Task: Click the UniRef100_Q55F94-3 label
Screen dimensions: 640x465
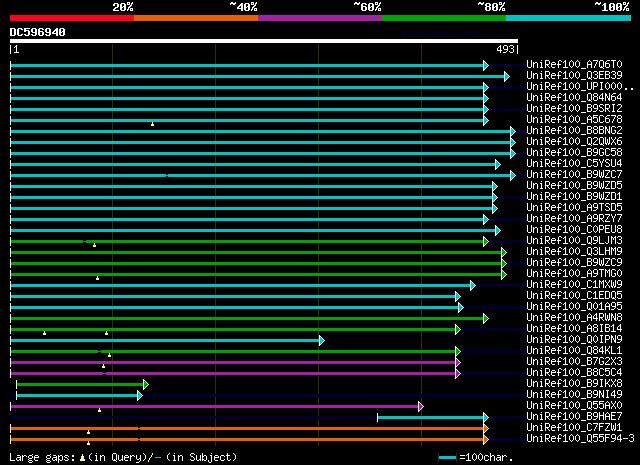Action: pos(580,439)
